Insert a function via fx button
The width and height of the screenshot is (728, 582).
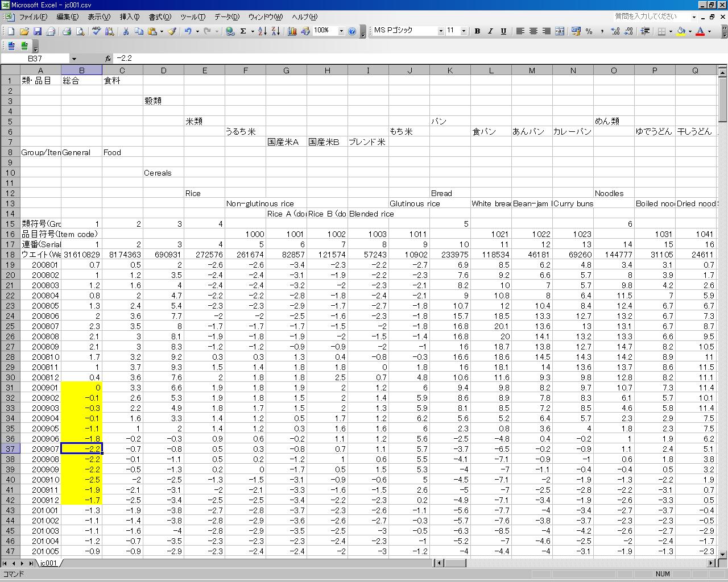click(108, 59)
